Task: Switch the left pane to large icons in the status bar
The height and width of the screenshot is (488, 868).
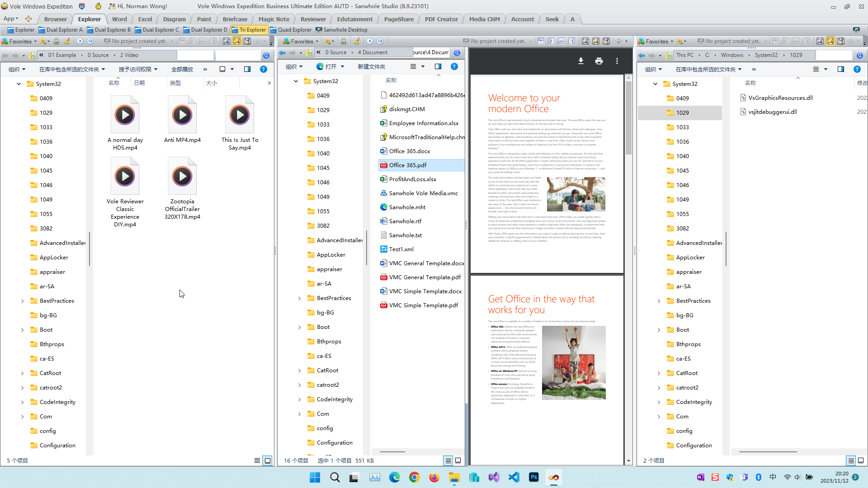Action: click(268, 460)
